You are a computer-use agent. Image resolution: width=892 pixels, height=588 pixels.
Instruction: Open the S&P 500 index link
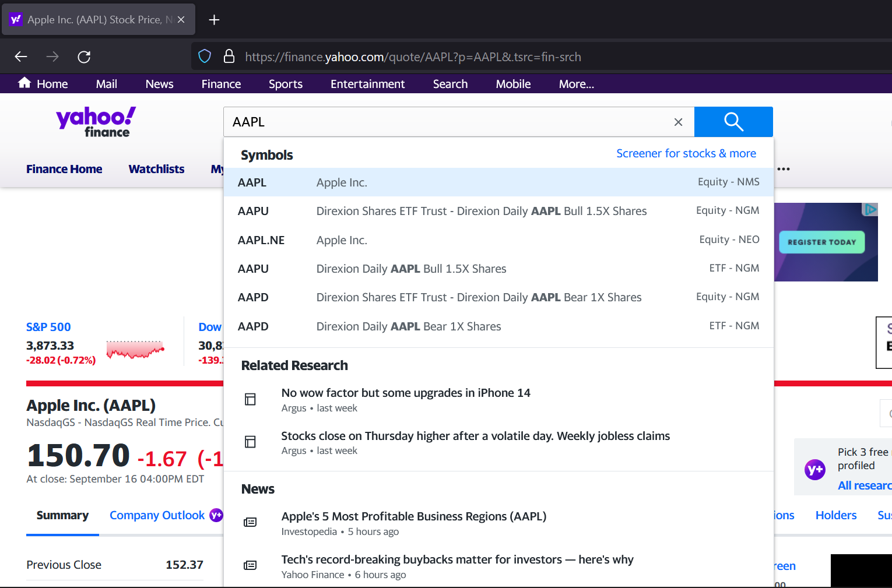[48, 327]
